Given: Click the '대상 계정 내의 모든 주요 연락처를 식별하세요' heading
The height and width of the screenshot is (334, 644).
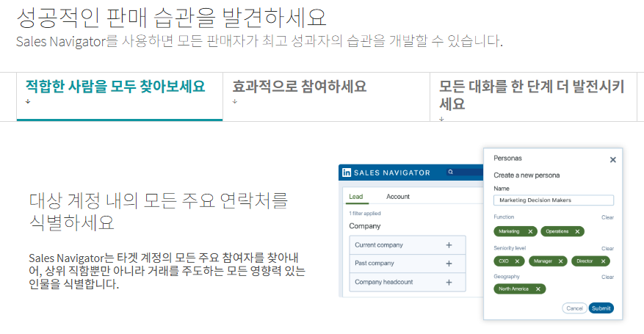Looking at the screenshot, I should pyautogui.click(x=158, y=211).
